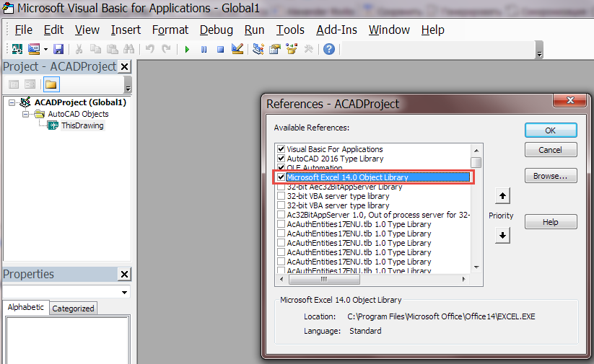This screenshot has height=364, width=594.
Task: Click the Reset stop icon
Action: (x=220, y=50)
